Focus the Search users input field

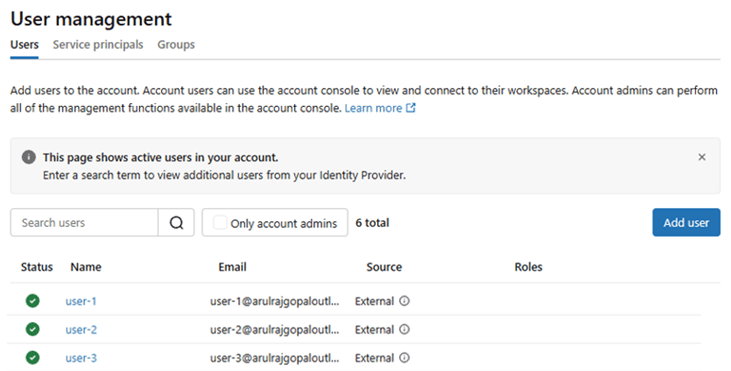click(x=84, y=223)
